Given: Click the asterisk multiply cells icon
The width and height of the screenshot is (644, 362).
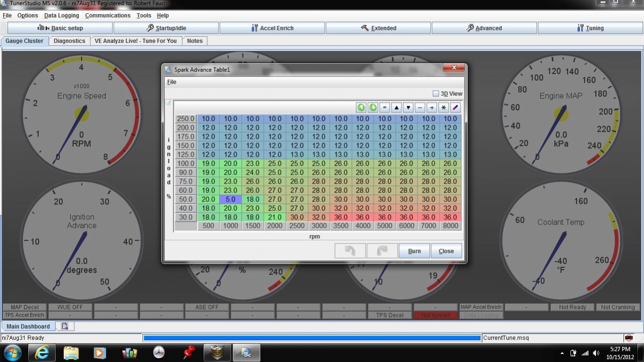Looking at the screenshot, I should coord(443,108).
